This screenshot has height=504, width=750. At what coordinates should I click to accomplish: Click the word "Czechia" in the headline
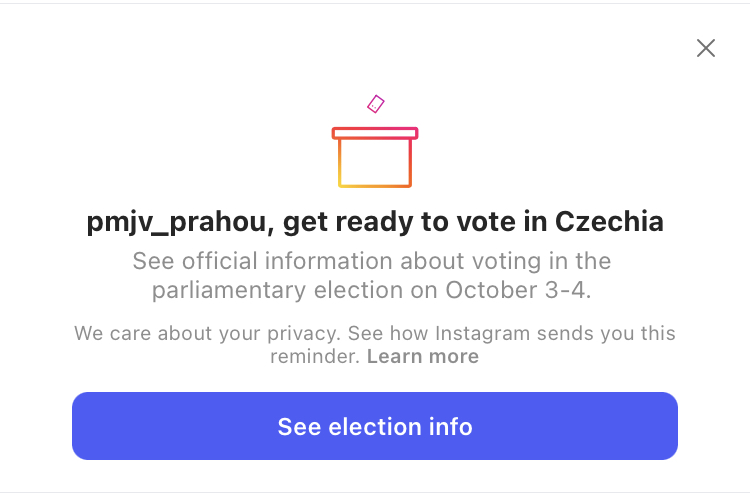(609, 222)
